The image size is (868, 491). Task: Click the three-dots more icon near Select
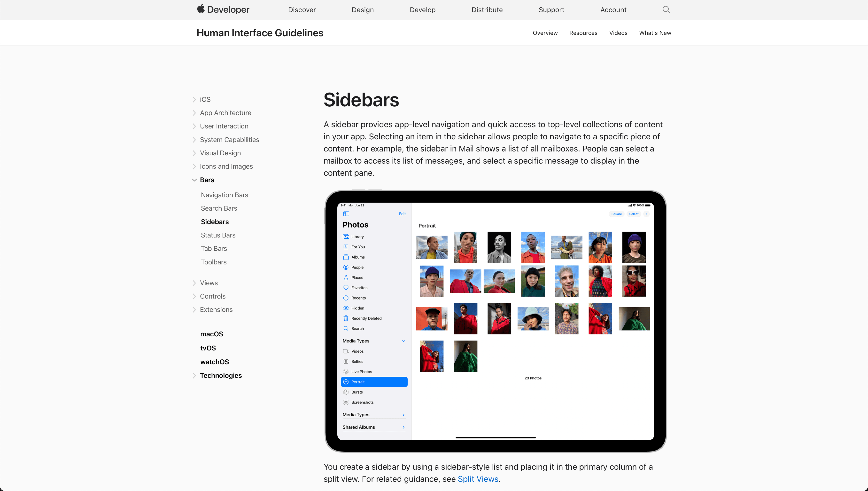tap(646, 214)
